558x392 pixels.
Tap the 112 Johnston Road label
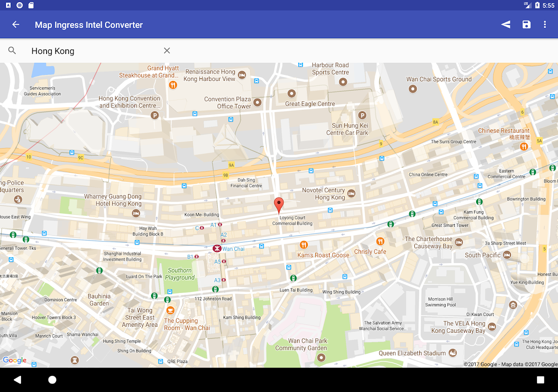[x=213, y=299]
